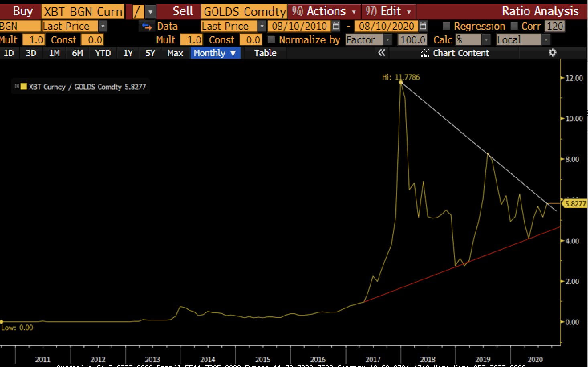Expand the Monthly periodicity dropdown
The image size is (588, 367).
[x=215, y=53]
